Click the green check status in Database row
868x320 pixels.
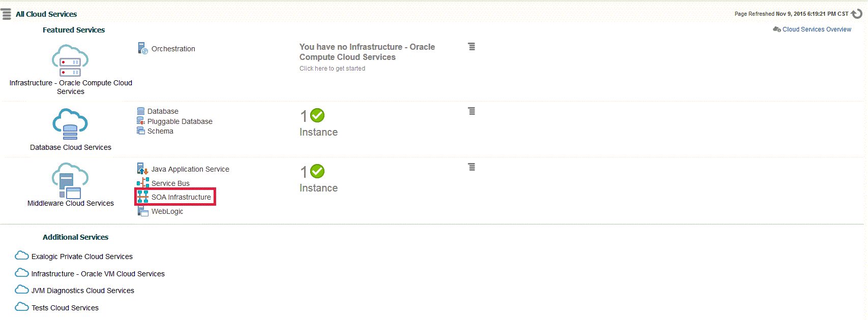click(317, 116)
